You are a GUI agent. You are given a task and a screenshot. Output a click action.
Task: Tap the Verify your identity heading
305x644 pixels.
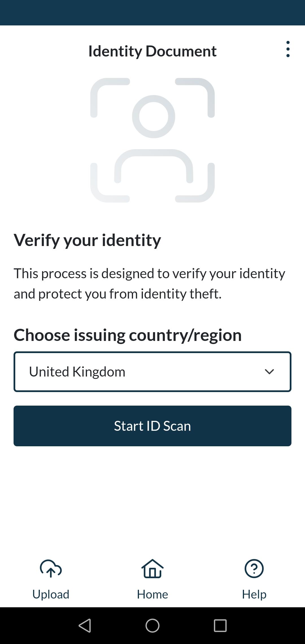tap(88, 240)
